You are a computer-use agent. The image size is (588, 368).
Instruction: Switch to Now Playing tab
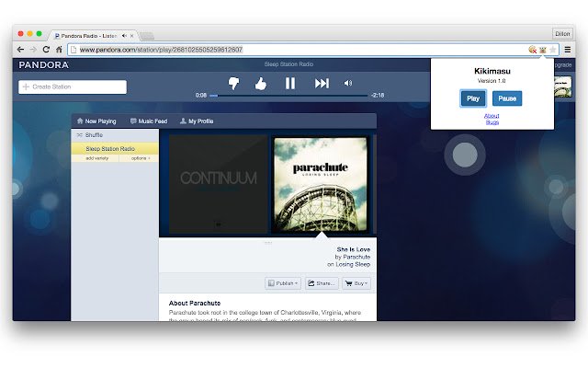96,121
